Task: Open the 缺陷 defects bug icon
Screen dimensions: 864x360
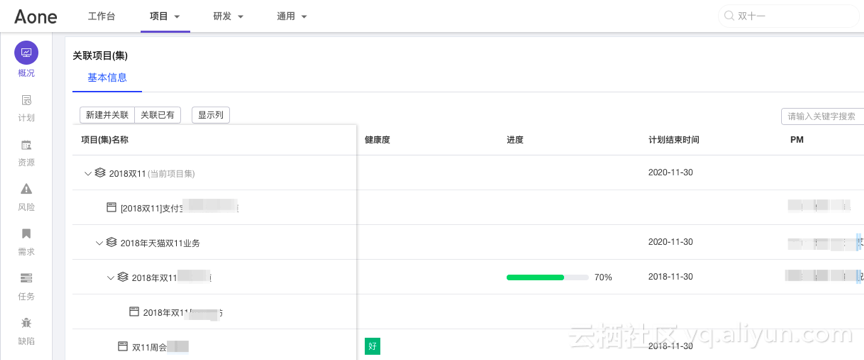Action: tap(26, 323)
